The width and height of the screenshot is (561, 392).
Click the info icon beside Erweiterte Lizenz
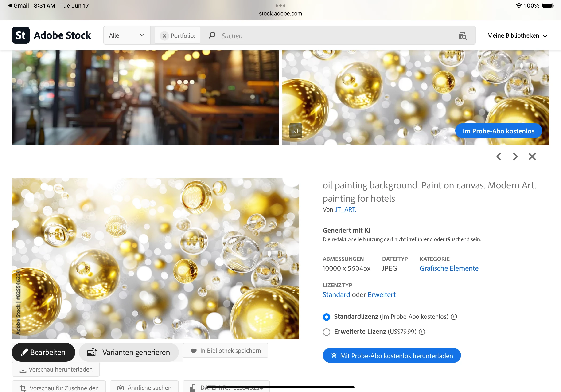point(422,332)
